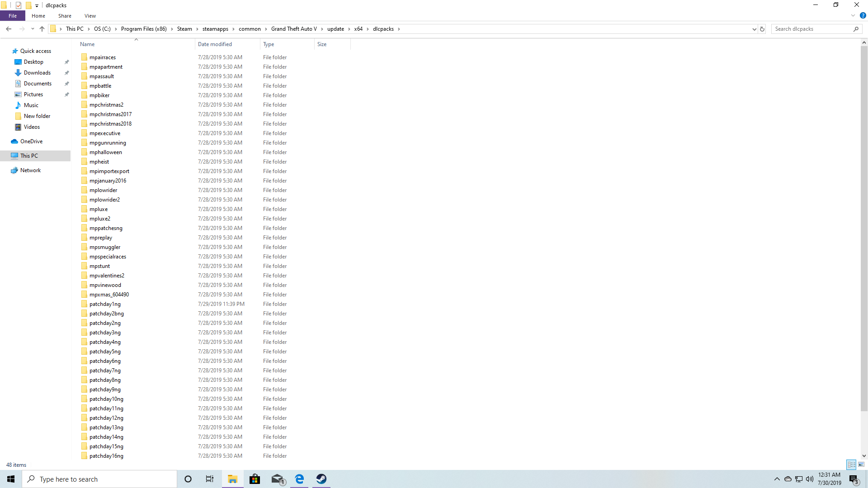Sort by Name column header
Image resolution: width=868 pixels, height=488 pixels.
click(136, 44)
